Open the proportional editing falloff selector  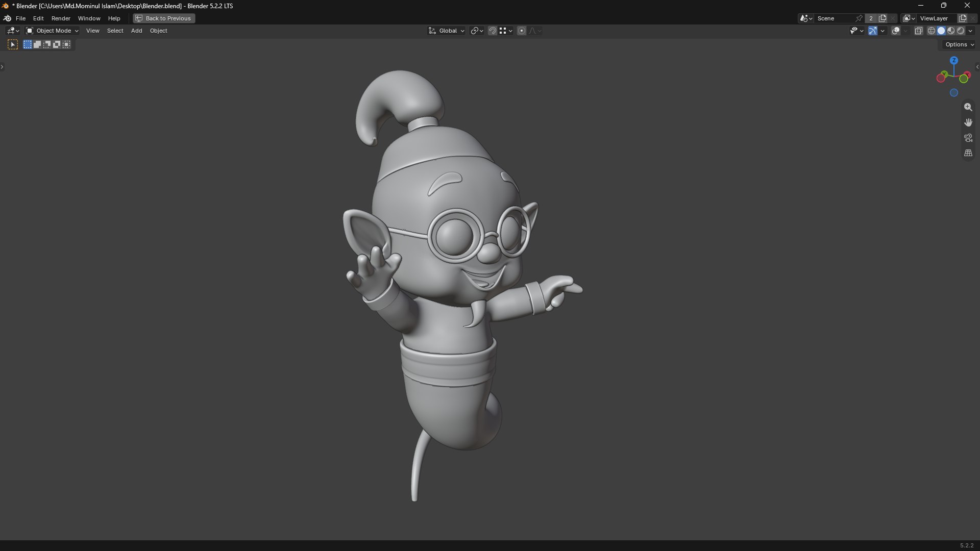pos(535,31)
